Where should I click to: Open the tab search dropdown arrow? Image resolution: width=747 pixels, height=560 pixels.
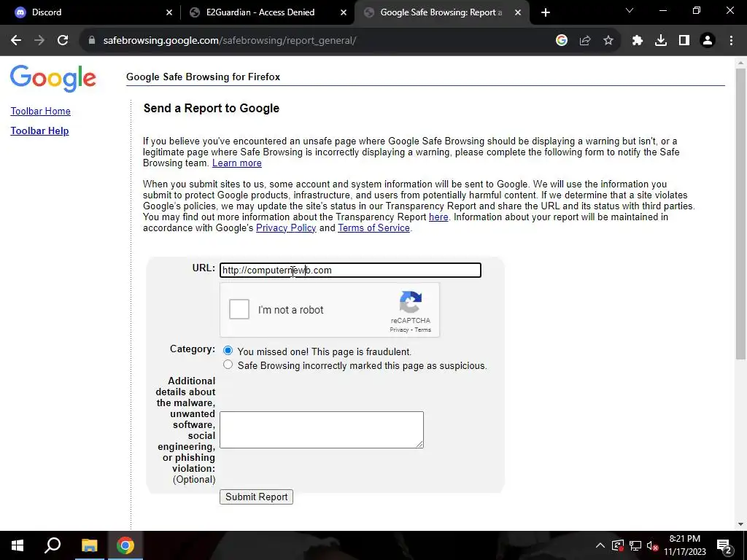pyautogui.click(x=630, y=10)
